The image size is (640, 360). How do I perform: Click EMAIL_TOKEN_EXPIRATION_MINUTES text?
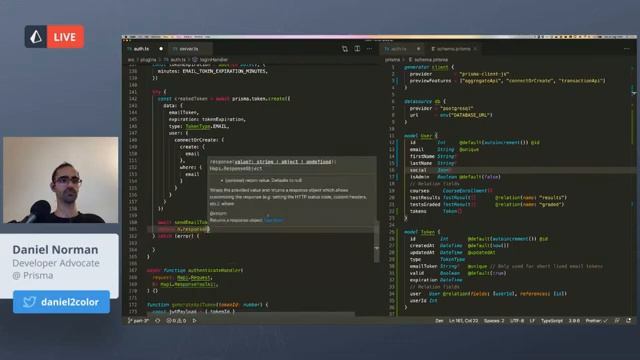point(224,71)
